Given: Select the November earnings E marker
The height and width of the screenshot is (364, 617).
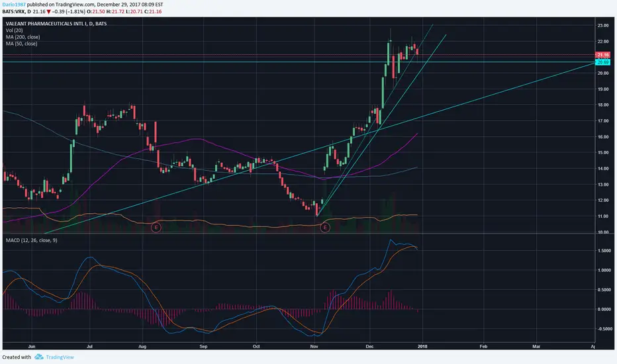Looking at the screenshot, I should tap(324, 227).
